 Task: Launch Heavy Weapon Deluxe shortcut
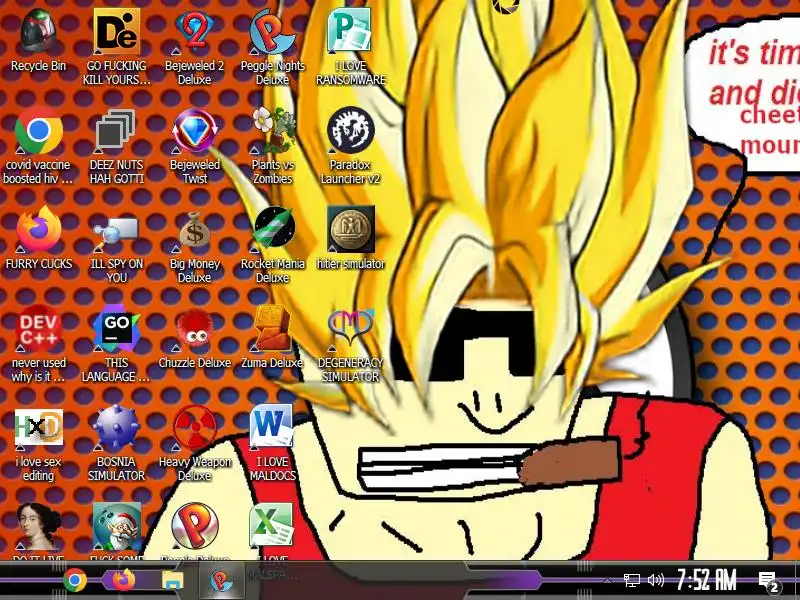coord(195,428)
